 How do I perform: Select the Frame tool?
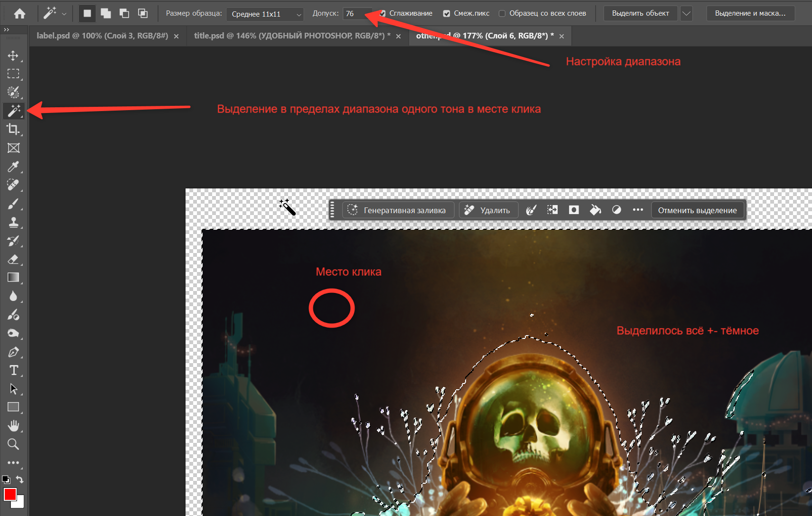pyautogui.click(x=13, y=148)
